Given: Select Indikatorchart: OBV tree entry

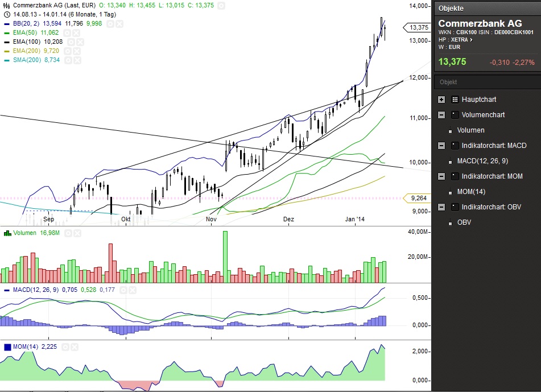Looking at the screenshot, I should click(x=492, y=207).
